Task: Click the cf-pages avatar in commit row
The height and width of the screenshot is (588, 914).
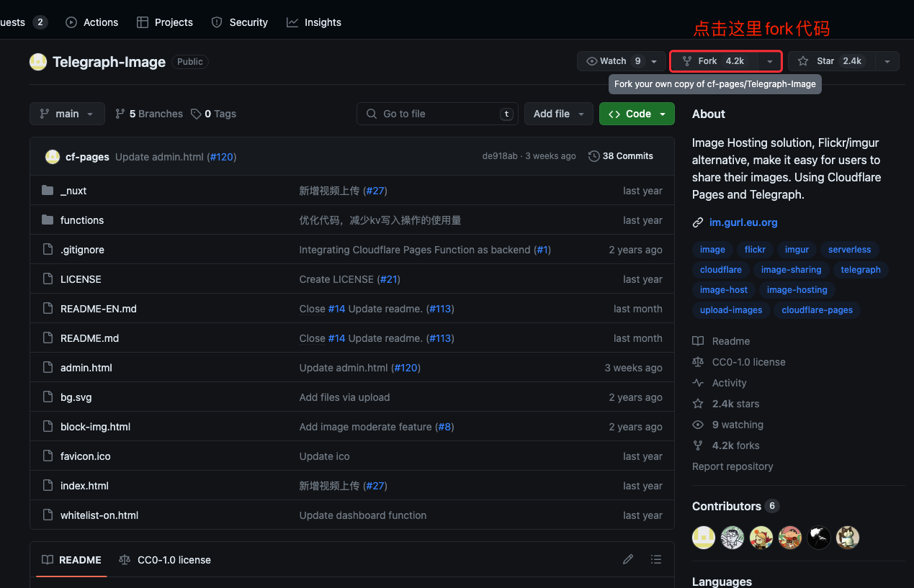Action: pos(53,156)
